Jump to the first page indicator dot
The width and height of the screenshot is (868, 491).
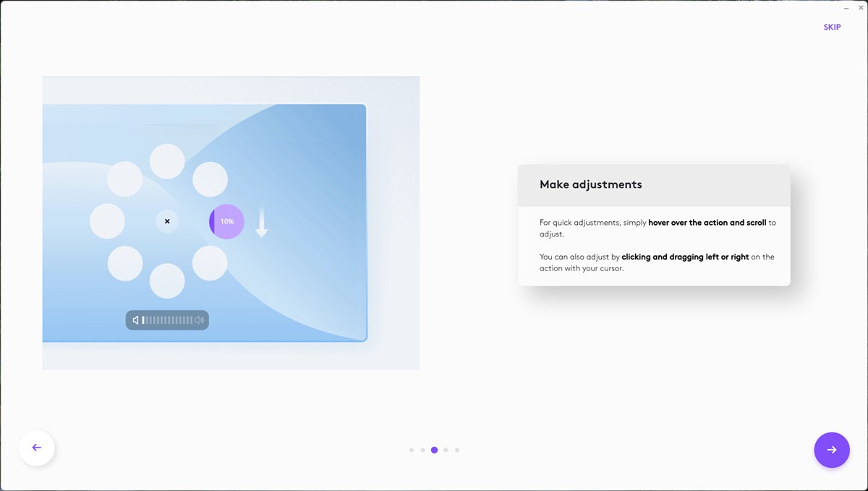[x=412, y=450]
